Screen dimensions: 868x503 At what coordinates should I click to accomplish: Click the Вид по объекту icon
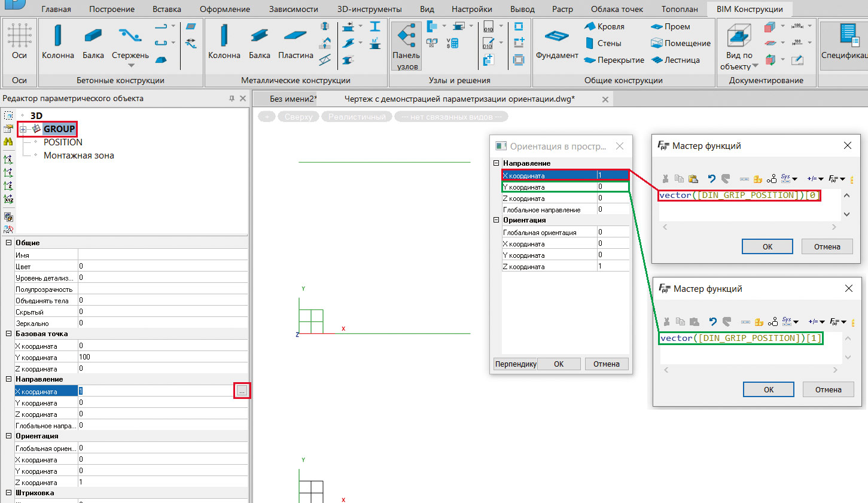click(x=739, y=36)
